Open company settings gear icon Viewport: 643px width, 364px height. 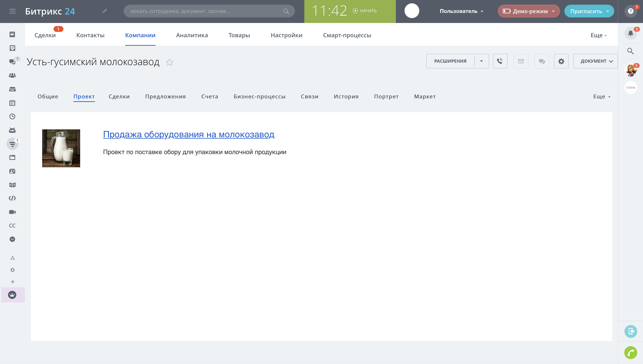coord(561,61)
